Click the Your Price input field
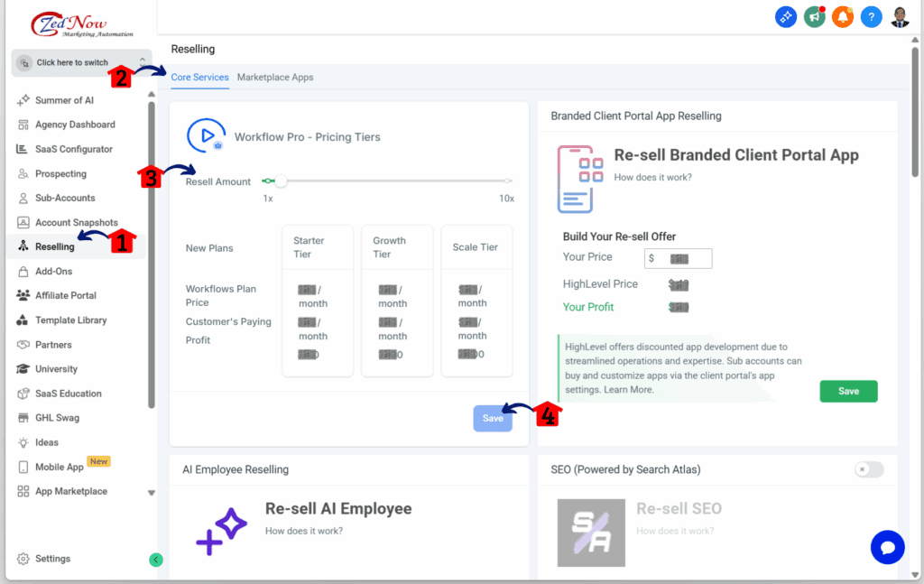 coord(679,258)
